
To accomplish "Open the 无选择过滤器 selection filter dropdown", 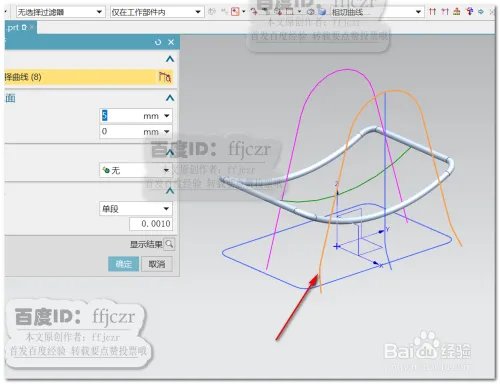I will 61,12.
